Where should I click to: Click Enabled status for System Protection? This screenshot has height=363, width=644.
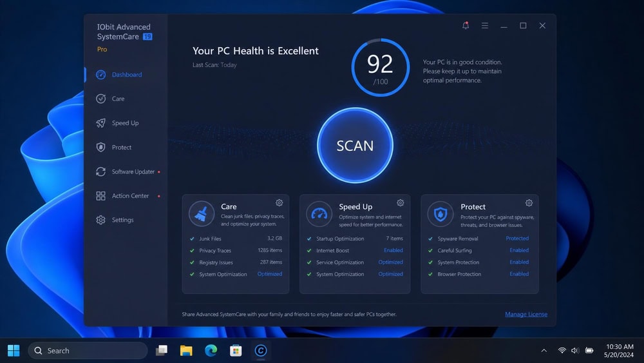pyautogui.click(x=519, y=262)
